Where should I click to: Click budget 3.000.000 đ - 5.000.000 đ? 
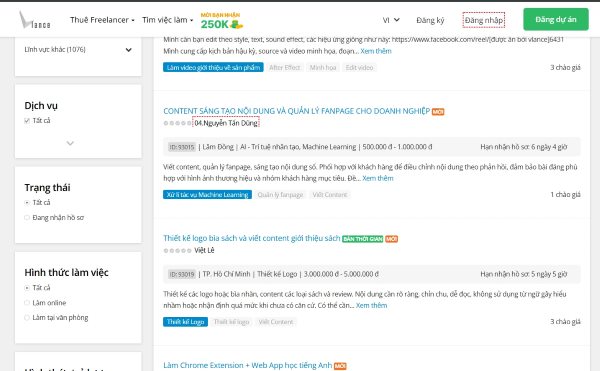click(341, 274)
